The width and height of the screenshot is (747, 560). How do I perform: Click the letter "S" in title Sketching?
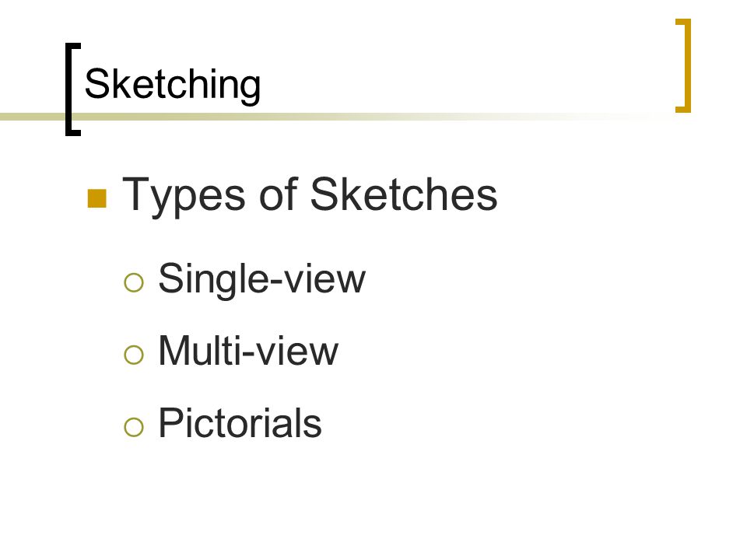96,84
